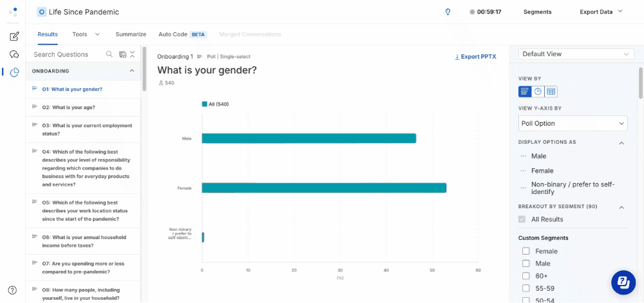The image size is (644, 303).
Task: Open the conversations chat icon in sidebar
Action: pyautogui.click(x=14, y=54)
